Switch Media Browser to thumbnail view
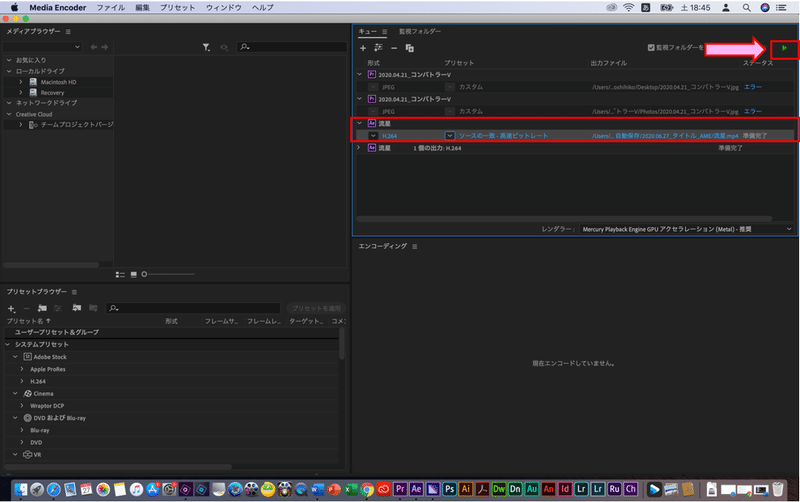 pyautogui.click(x=134, y=274)
